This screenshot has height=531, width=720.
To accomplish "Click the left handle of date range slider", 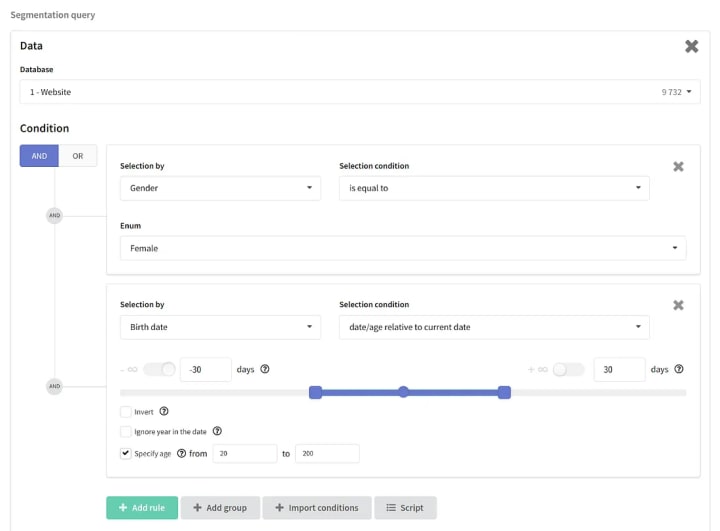I will click(315, 392).
